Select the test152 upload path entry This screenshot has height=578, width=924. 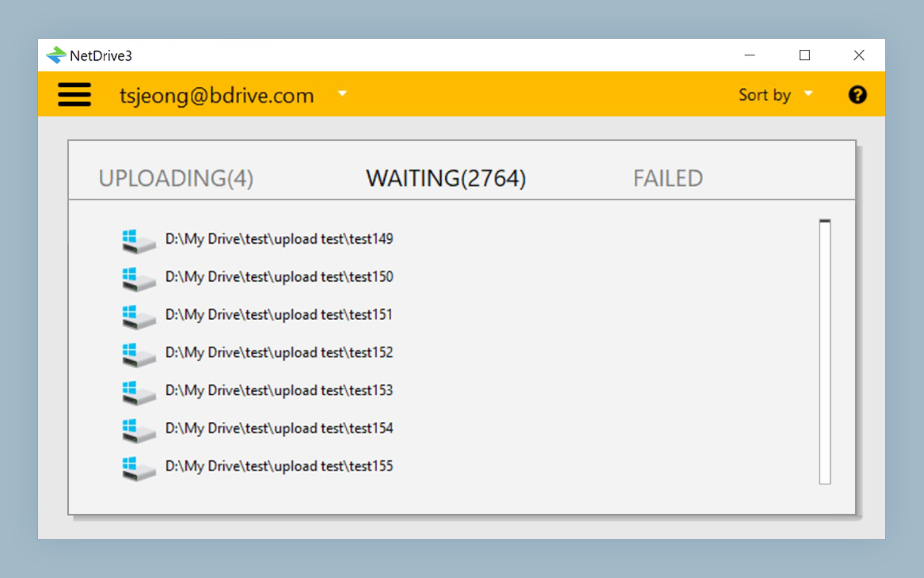tap(279, 352)
